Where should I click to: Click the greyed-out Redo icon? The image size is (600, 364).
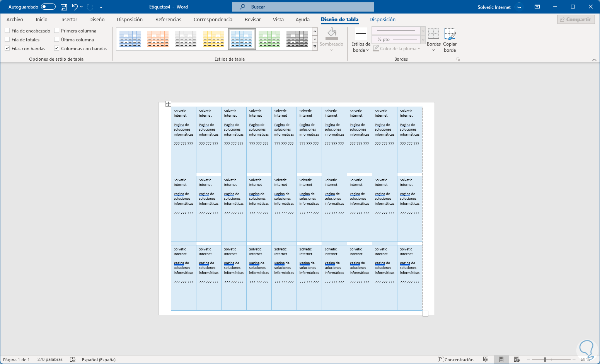point(90,7)
